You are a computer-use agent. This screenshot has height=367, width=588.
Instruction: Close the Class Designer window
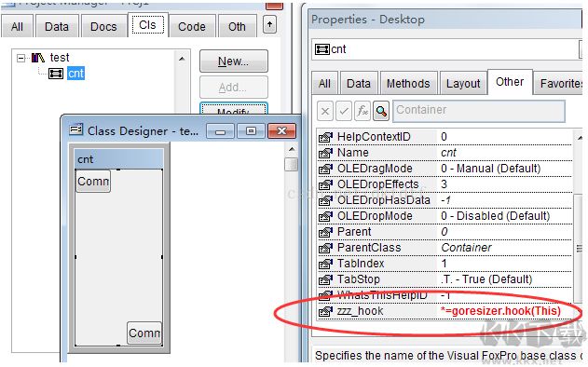pos(281,130)
